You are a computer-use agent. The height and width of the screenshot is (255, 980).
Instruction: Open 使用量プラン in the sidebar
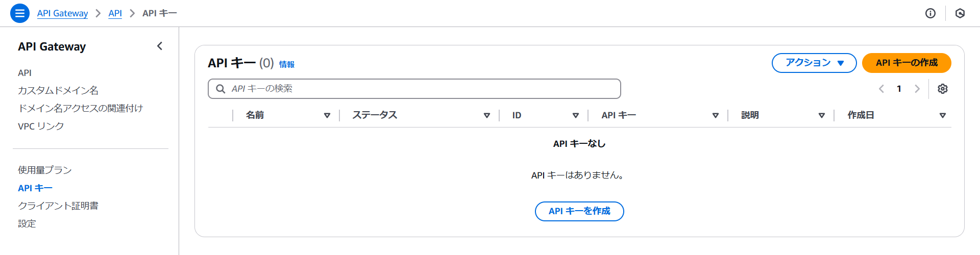45,170
